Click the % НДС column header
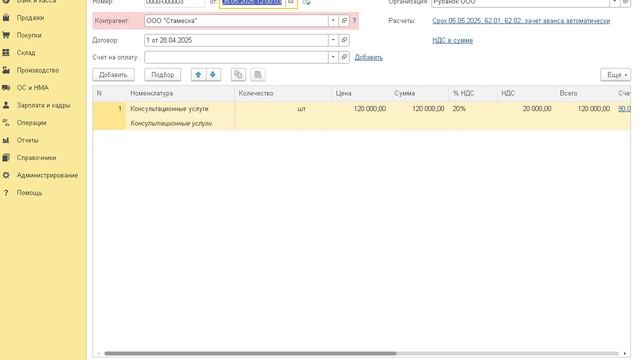The image size is (640, 360). [473, 93]
